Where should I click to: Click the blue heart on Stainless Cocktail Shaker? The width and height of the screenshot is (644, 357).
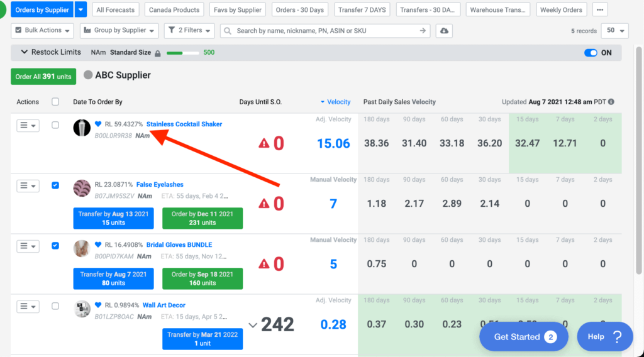pyautogui.click(x=98, y=124)
